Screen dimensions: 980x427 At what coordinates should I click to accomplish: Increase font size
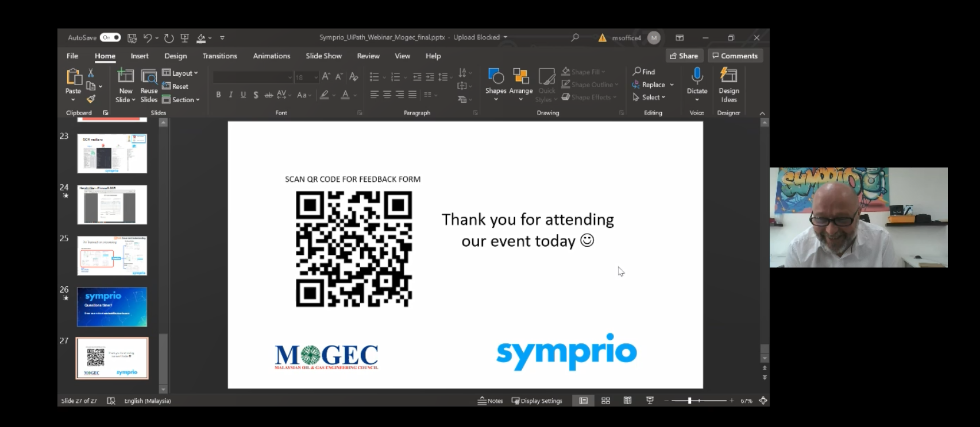point(326,76)
